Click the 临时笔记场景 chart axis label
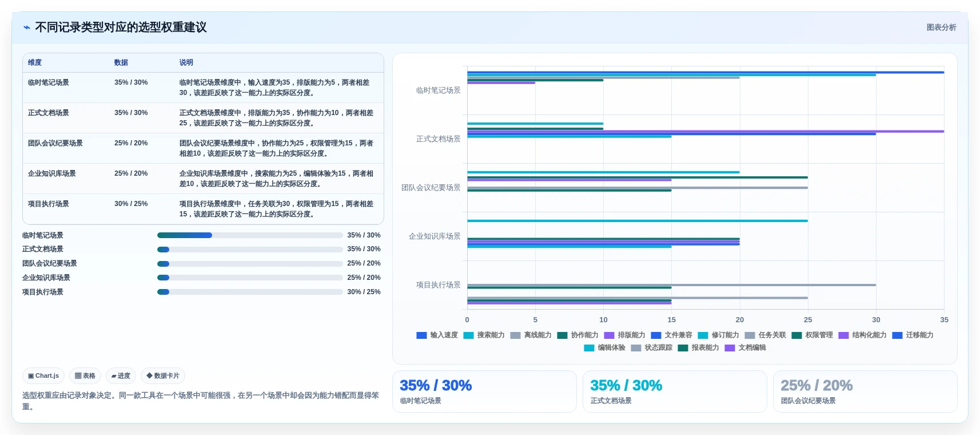The width and height of the screenshot is (980, 435). [438, 90]
